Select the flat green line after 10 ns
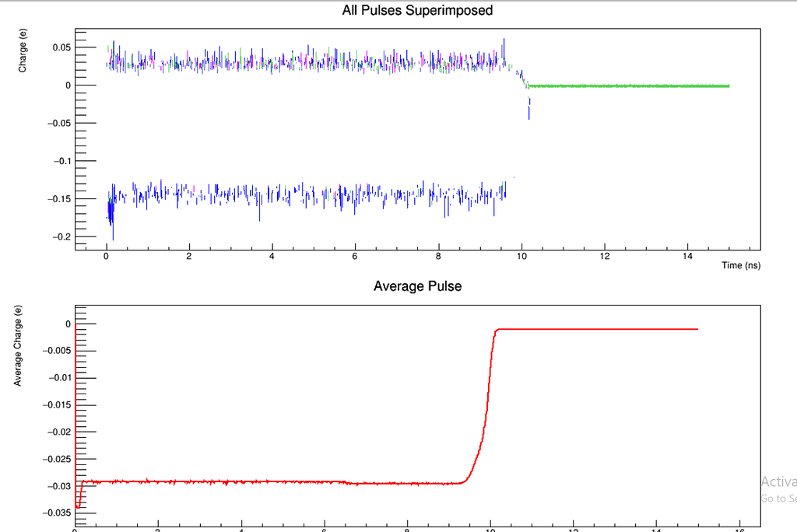This screenshot has width=797, height=532. [630, 86]
